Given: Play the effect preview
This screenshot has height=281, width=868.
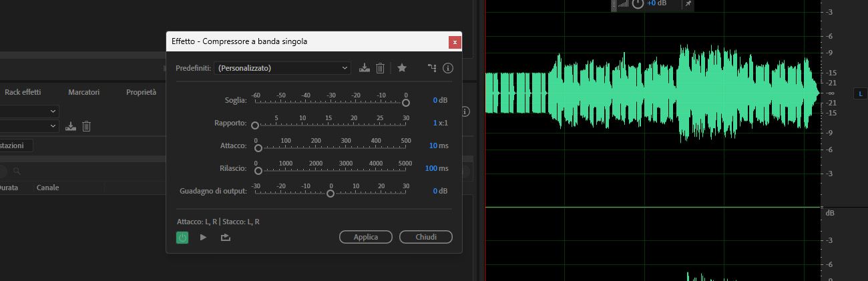Looking at the screenshot, I should tap(203, 237).
